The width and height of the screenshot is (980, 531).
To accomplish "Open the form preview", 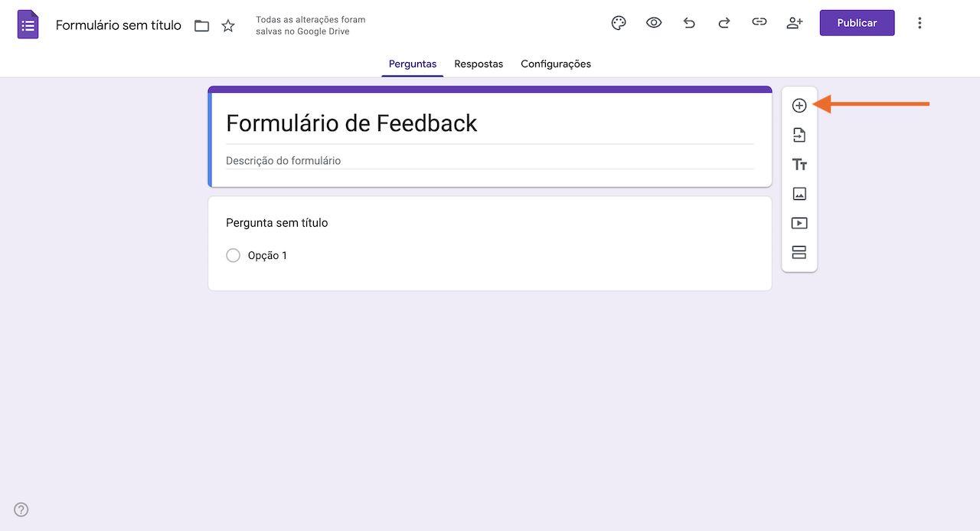I will (x=654, y=22).
